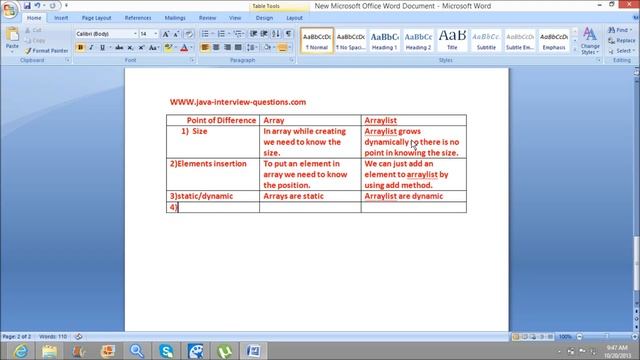Switch to the References tab
This screenshot has width=640, height=360.
tap(138, 18)
